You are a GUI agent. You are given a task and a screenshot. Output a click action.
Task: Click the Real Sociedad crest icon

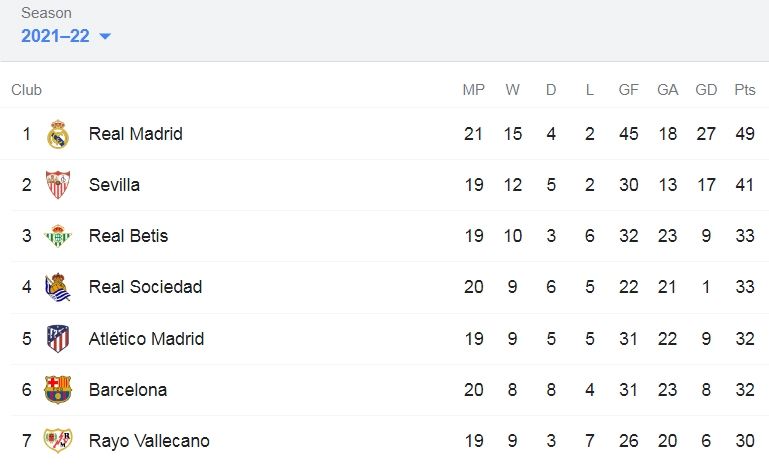[x=58, y=287]
